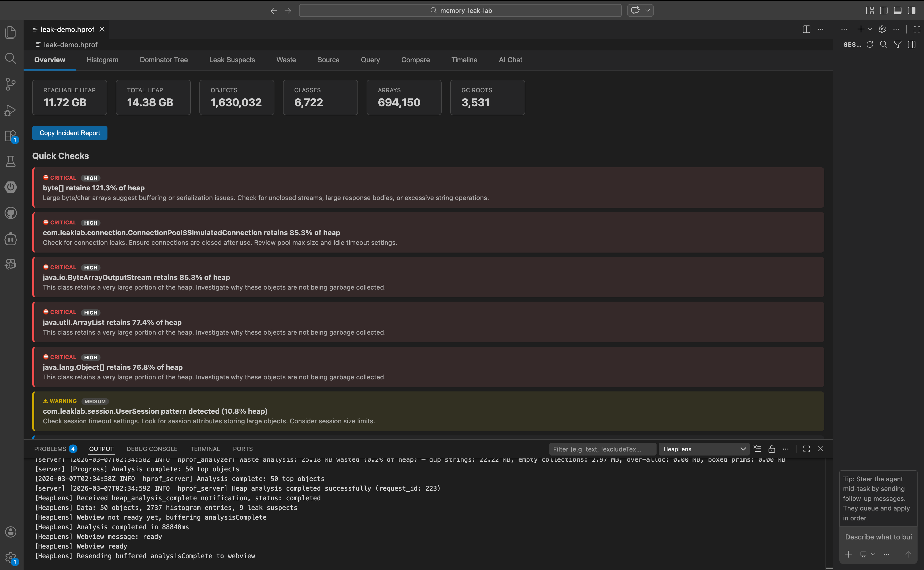Open the Source Control sidebar icon
The height and width of the screenshot is (570, 924).
tap(10, 84)
